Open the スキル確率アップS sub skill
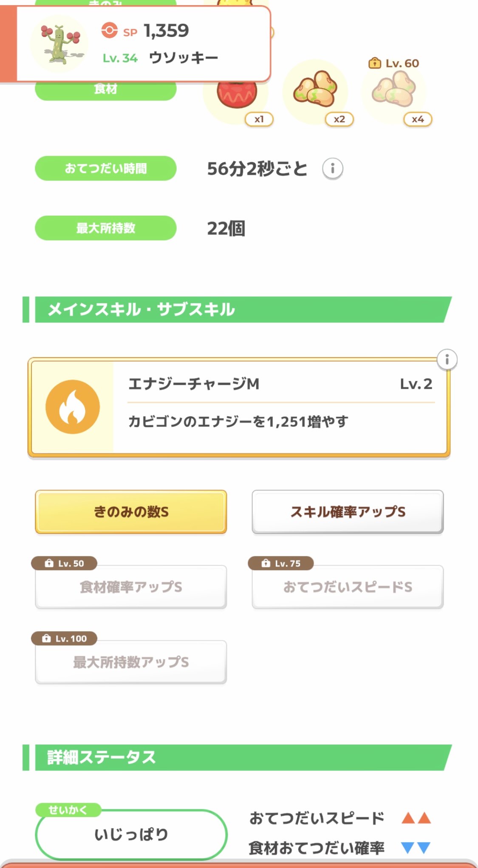 [348, 511]
